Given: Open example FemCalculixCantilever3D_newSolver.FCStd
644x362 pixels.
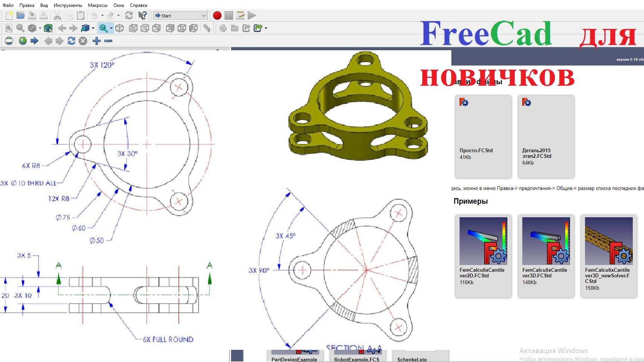Looking at the screenshot, I should click(x=609, y=256).
